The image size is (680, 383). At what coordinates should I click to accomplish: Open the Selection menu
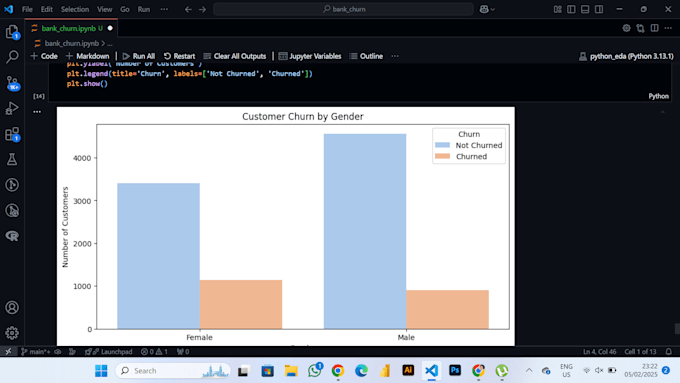pyautogui.click(x=75, y=9)
